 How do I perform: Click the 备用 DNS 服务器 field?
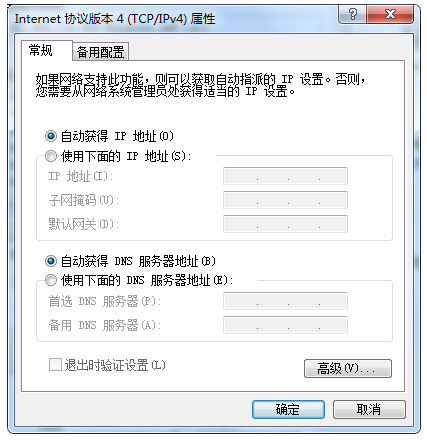285,325
